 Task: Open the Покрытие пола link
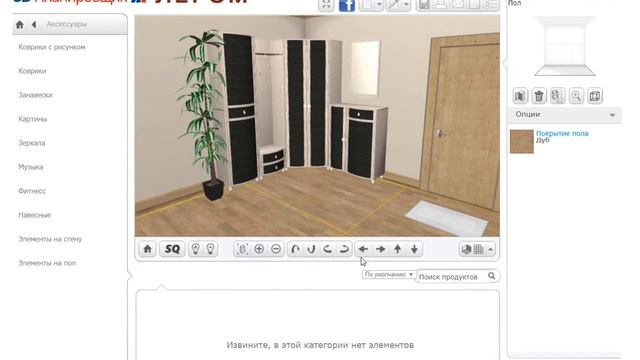pyautogui.click(x=562, y=133)
